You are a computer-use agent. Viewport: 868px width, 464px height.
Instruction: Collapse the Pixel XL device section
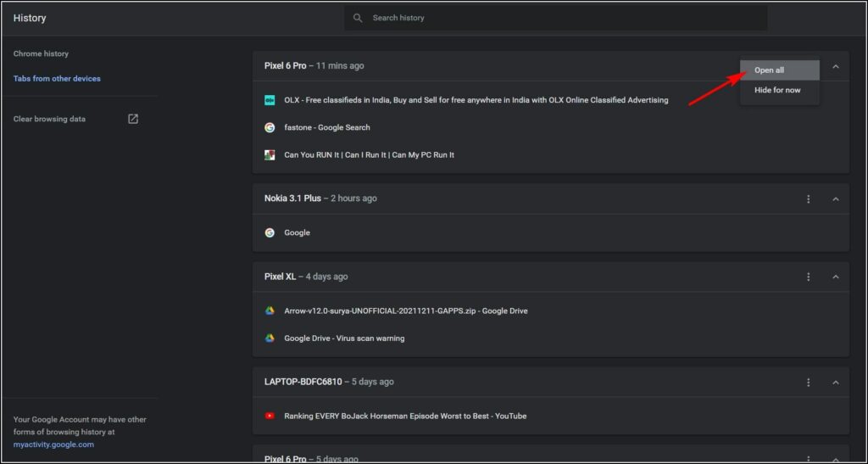click(x=836, y=277)
